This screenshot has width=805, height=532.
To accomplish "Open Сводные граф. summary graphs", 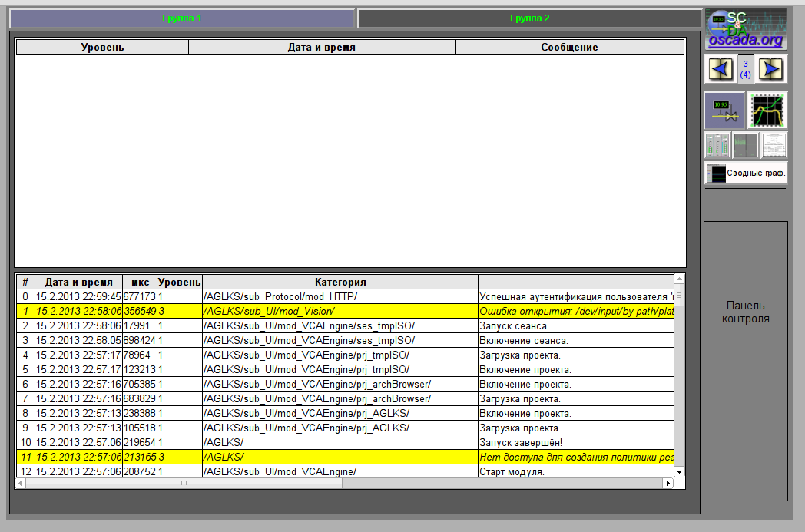I will point(745,173).
